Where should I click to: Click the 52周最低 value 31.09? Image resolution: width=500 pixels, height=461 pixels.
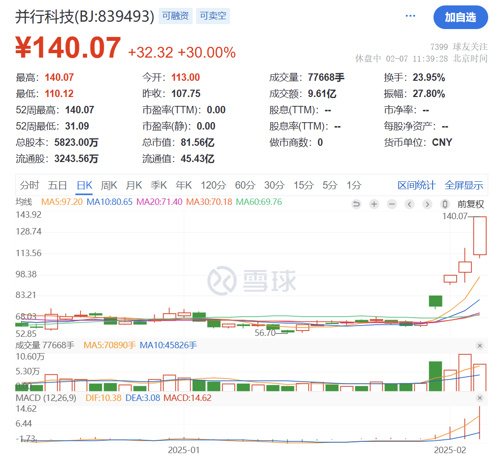click(77, 126)
